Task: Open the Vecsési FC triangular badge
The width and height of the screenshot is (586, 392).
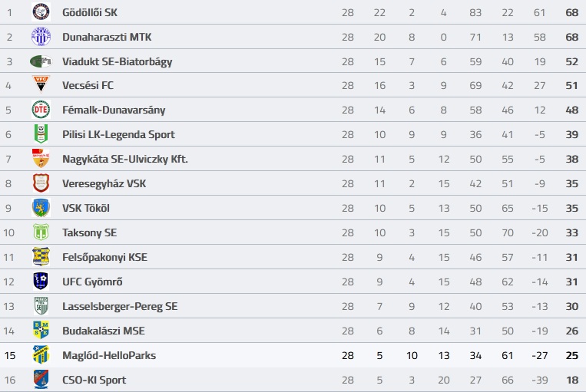Action: (41, 84)
